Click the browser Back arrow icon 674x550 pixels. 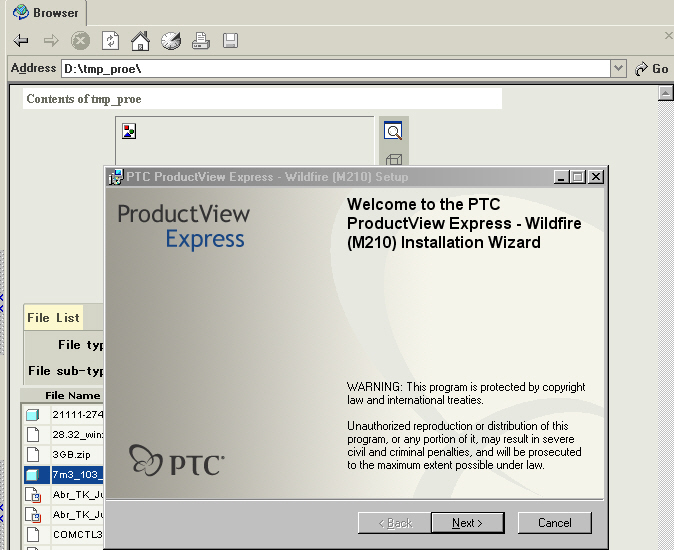click(x=21, y=41)
